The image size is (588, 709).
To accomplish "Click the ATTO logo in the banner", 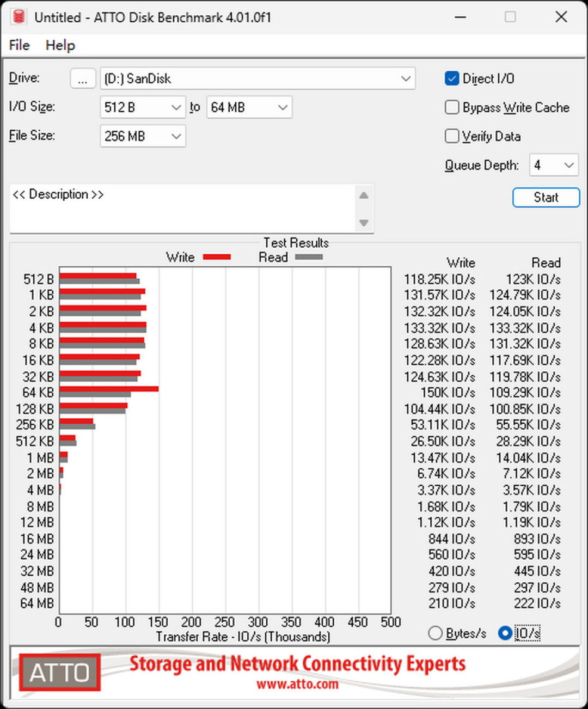I will pyautogui.click(x=60, y=672).
